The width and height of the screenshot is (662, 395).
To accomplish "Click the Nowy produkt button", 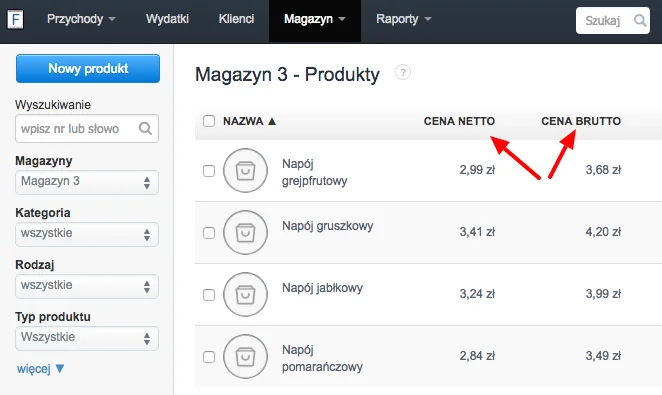I will 88,68.
